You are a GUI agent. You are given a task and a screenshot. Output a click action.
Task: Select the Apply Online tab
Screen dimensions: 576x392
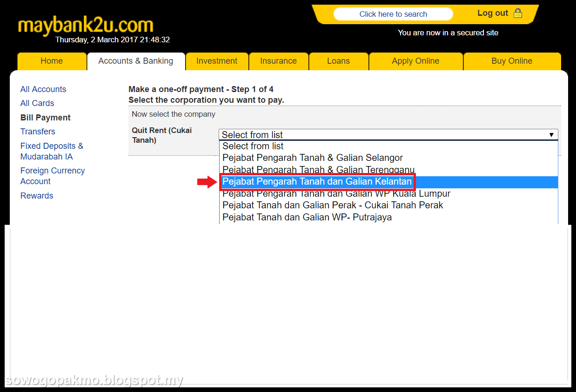415,61
